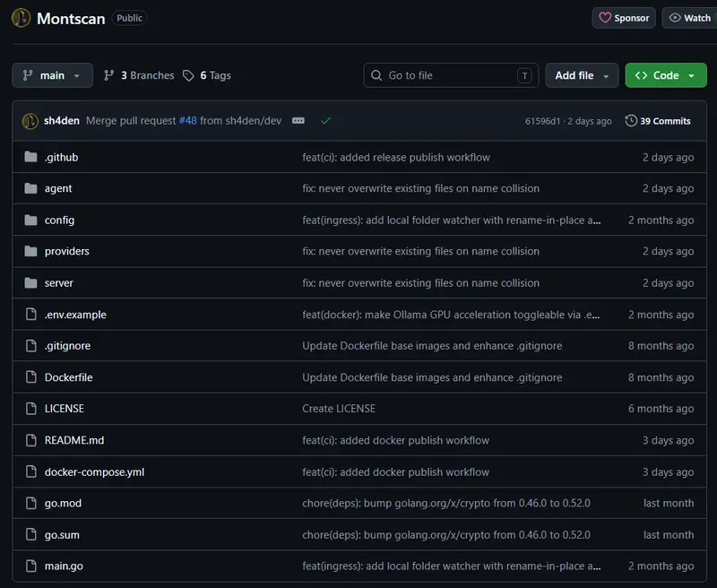Image resolution: width=717 pixels, height=588 pixels.
Task: Open the sh4den author profile link
Action: tap(62, 121)
